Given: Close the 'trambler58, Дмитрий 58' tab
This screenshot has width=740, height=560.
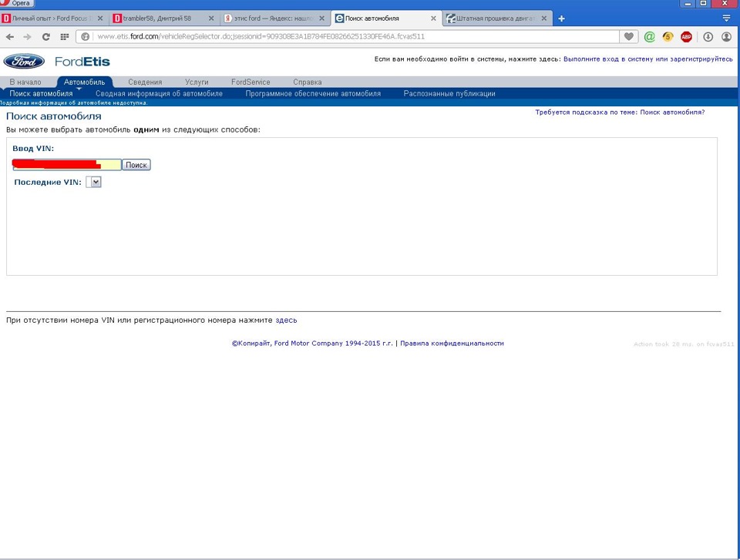Looking at the screenshot, I should pos(211,18).
